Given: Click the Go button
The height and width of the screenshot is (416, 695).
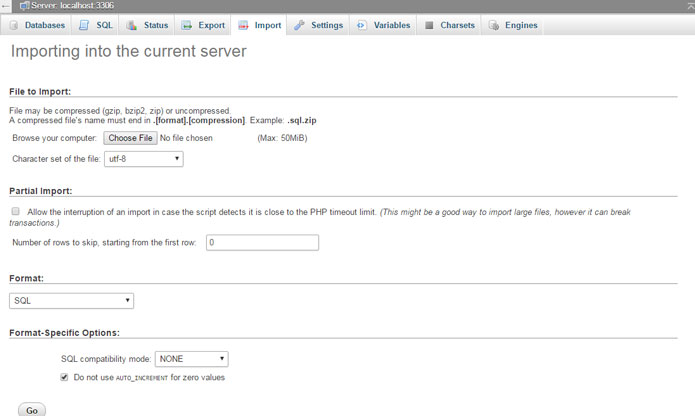Looking at the screenshot, I should click(x=32, y=410).
